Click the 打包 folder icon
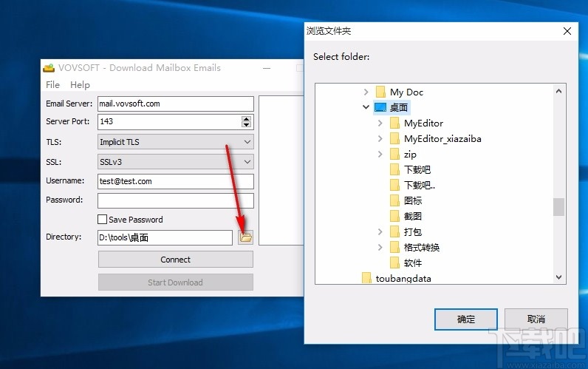This screenshot has width=588, height=369. (x=394, y=232)
